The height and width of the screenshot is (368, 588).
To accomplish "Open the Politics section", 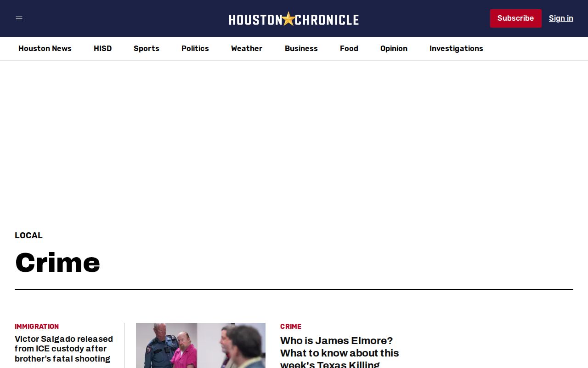I will pyautogui.click(x=195, y=48).
